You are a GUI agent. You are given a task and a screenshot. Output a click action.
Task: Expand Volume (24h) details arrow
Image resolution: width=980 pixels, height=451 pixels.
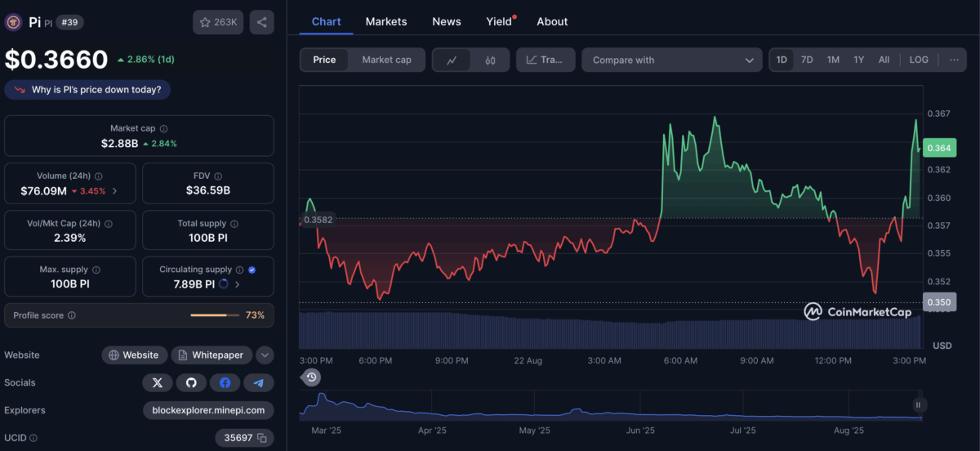click(114, 190)
